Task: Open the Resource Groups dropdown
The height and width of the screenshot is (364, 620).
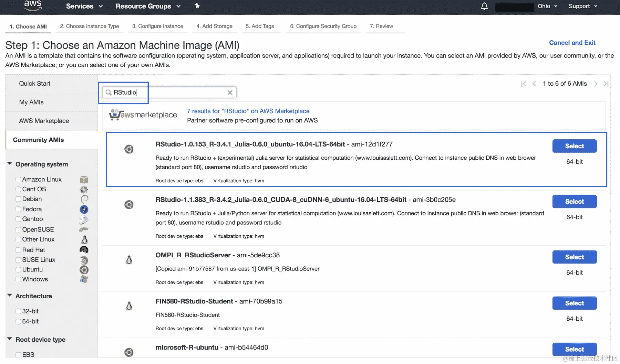Action: 148,6
